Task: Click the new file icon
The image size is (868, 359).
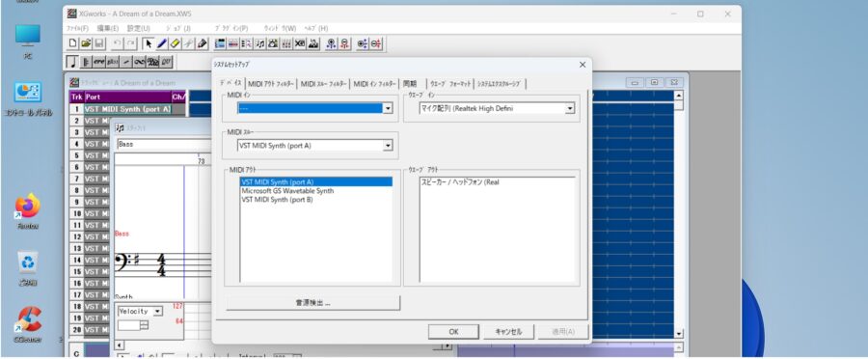Action: (73, 43)
